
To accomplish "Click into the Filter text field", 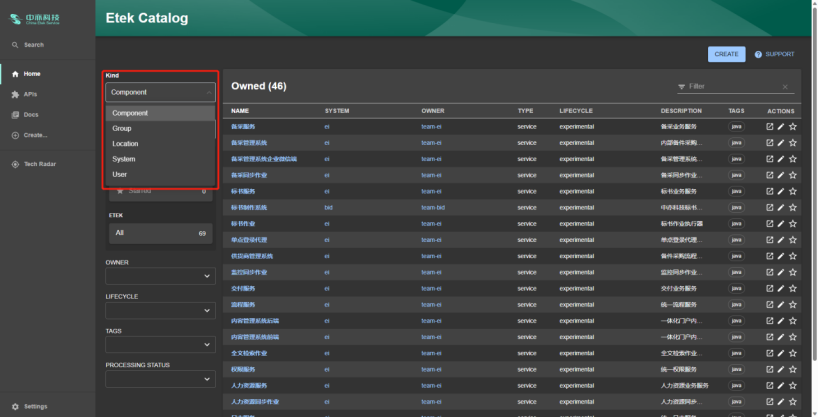I will click(730, 88).
